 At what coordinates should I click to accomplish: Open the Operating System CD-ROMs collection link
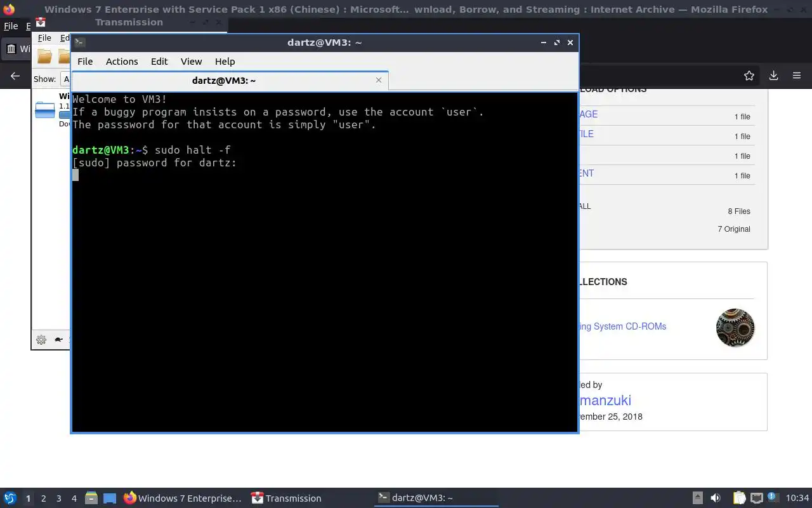[x=622, y=326]
